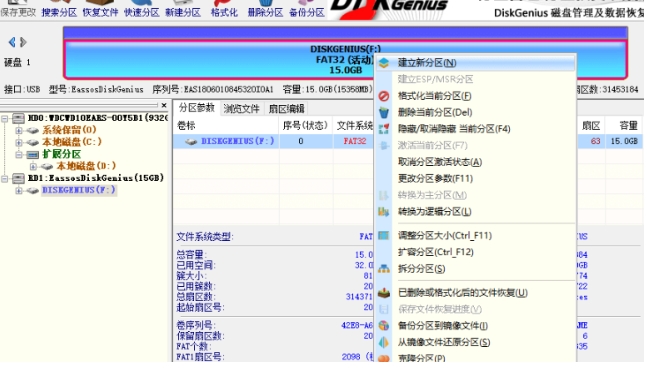Click the 隐藏/取消隐藏 当前分区 icon
647x371 pixels.
(x=384, y=129)
